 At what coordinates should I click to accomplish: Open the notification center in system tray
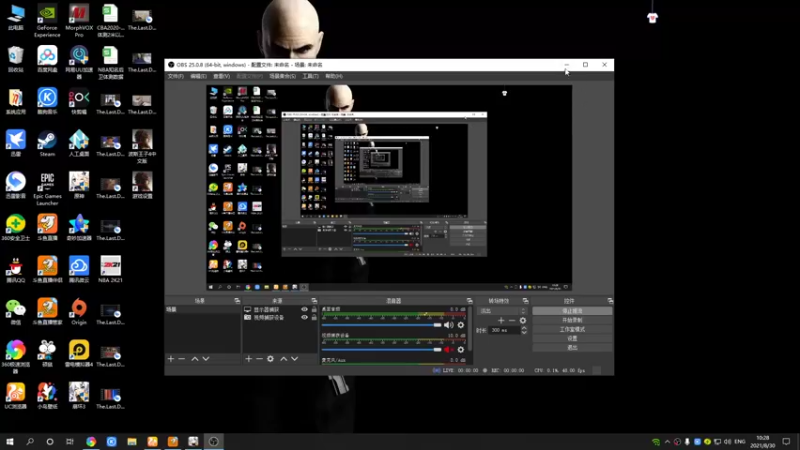click(786, 441)
